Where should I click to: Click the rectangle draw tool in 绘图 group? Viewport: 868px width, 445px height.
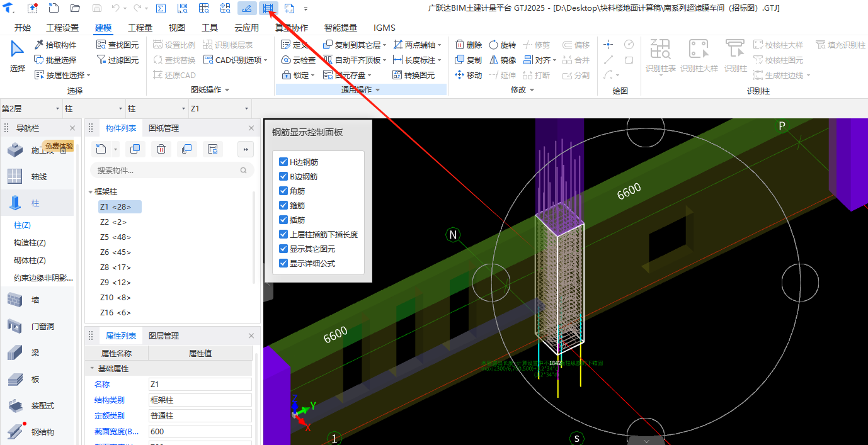click(629, 60)
